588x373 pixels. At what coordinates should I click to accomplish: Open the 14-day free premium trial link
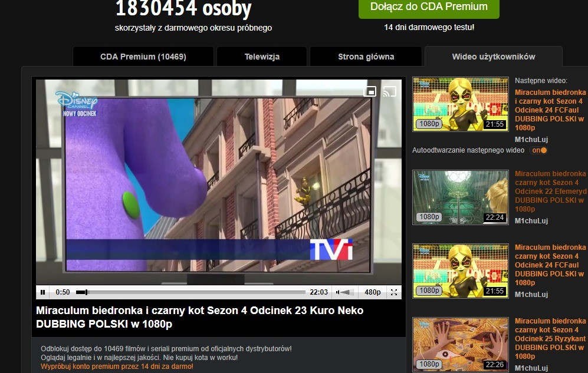117,367
